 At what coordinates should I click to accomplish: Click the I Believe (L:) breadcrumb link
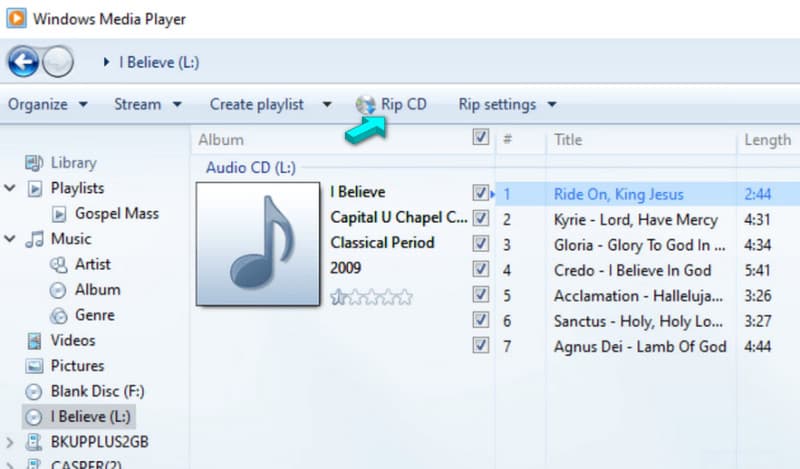point(159,62)
